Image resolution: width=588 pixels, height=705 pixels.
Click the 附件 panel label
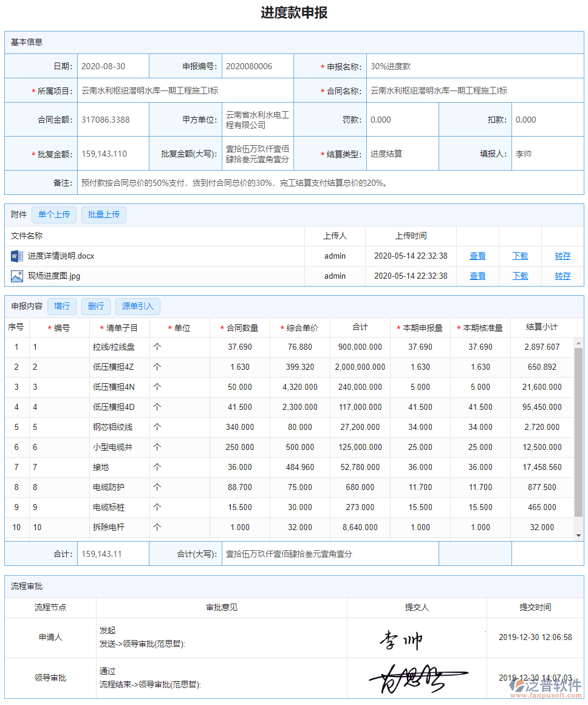[x=18, y=214]
